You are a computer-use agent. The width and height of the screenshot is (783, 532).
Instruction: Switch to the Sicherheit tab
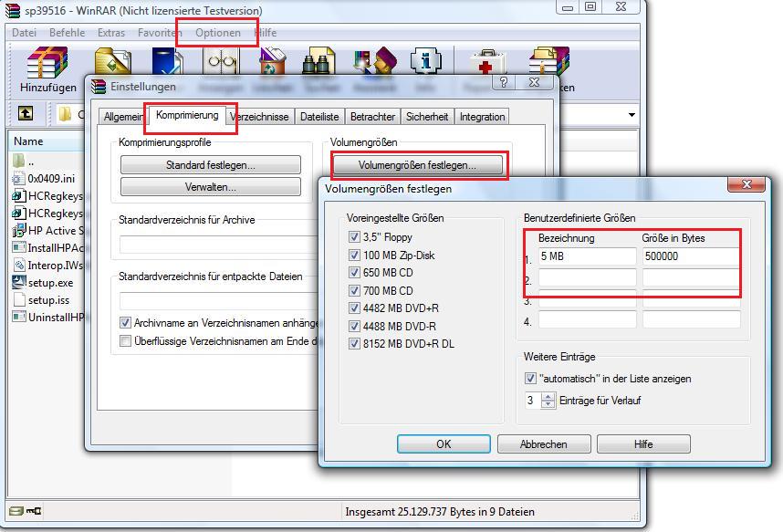click(427, 117)
